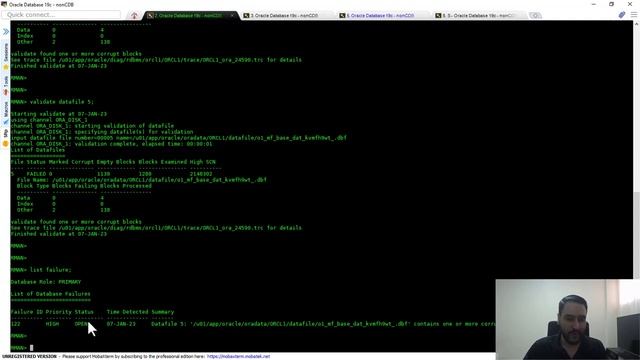
Task: Switch to tab 5 Oracle Database 19c - nonCDB
Action: click(x=380, y=16)
